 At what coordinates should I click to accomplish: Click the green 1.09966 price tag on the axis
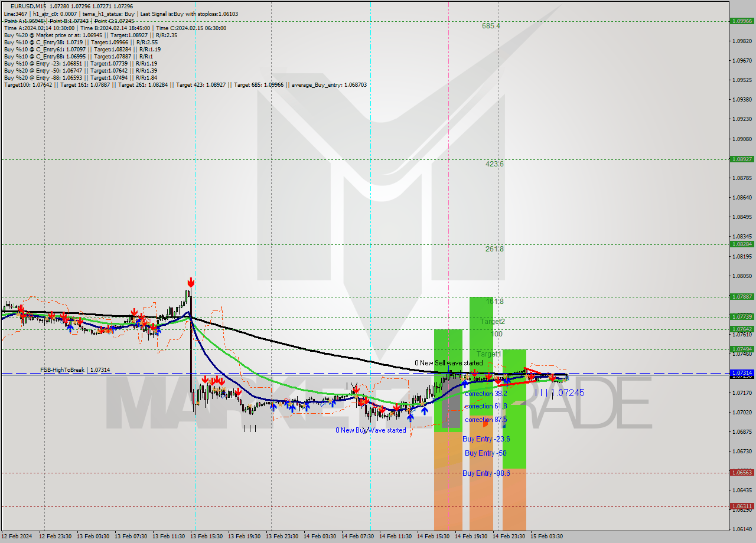742,21
